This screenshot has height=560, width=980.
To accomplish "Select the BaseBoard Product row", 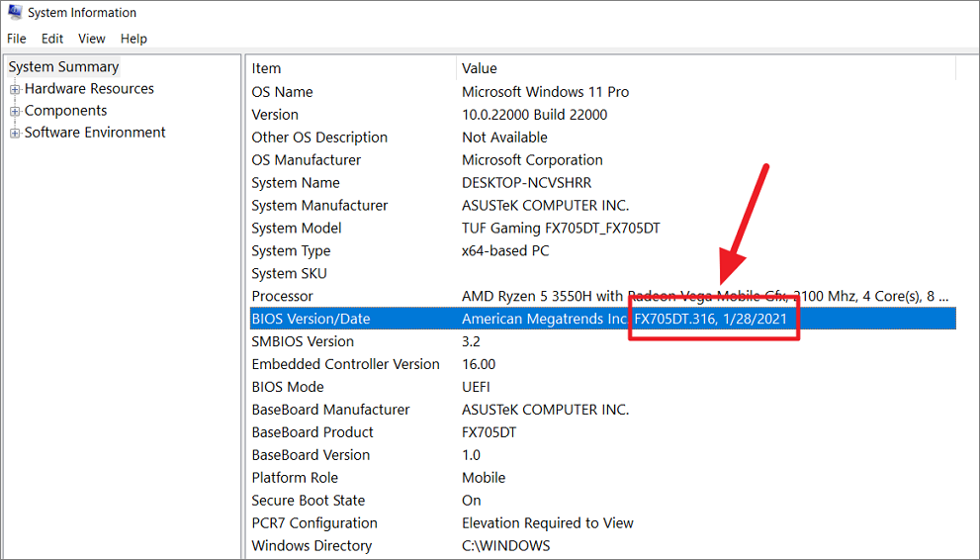I will [x=602, y=432].
